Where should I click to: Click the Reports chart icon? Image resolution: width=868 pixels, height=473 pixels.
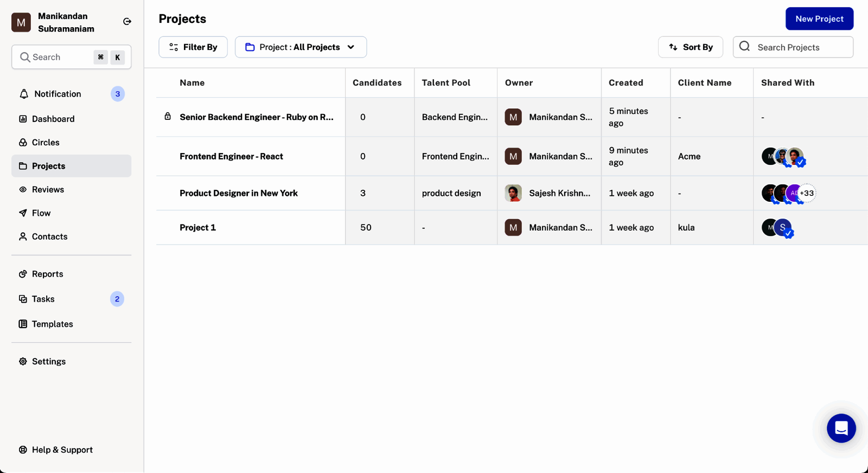click(23, 274)
